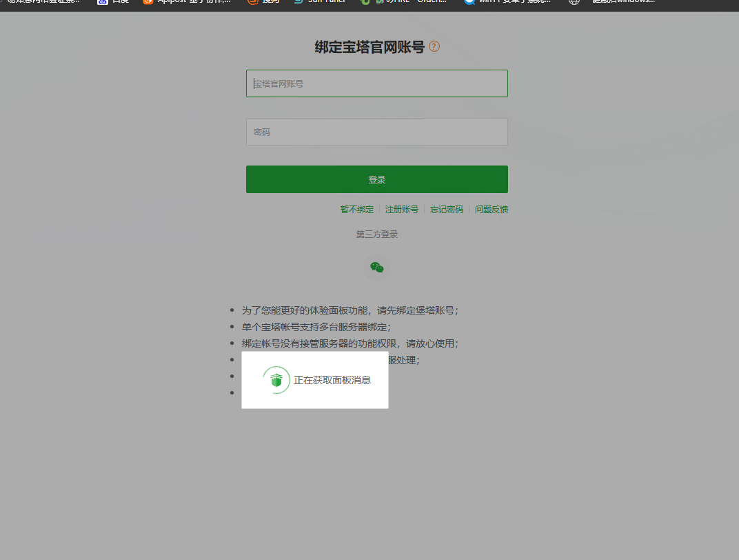Click into the 密码 password field
The image size is (739, 560).
[x=377, y=132]
